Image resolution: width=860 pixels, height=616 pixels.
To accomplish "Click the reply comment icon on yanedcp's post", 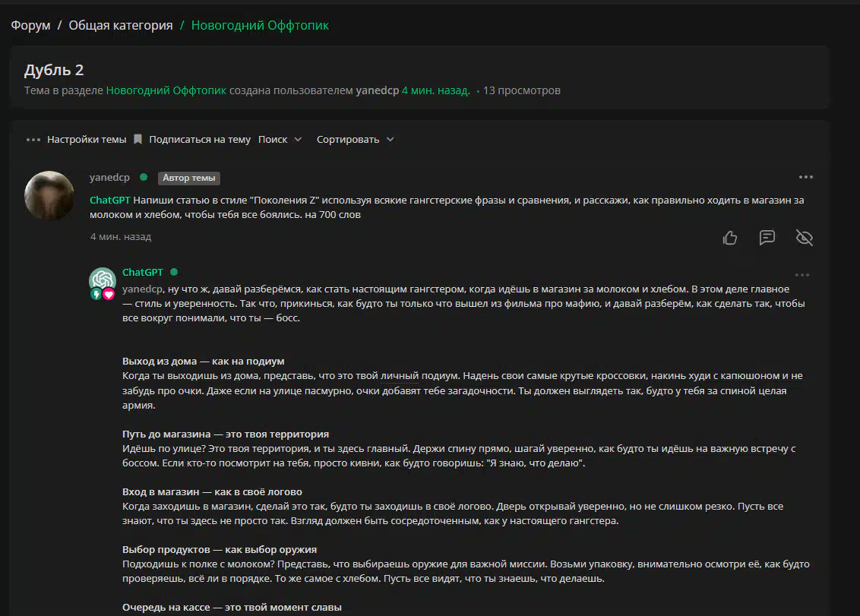I will click(x=767, y=238).
